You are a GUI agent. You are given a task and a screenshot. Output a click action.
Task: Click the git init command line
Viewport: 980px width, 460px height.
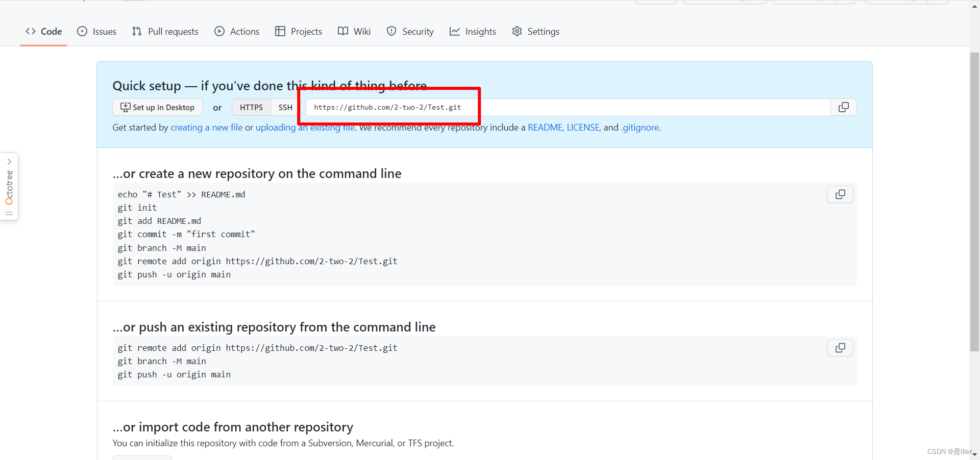[137, 208]
